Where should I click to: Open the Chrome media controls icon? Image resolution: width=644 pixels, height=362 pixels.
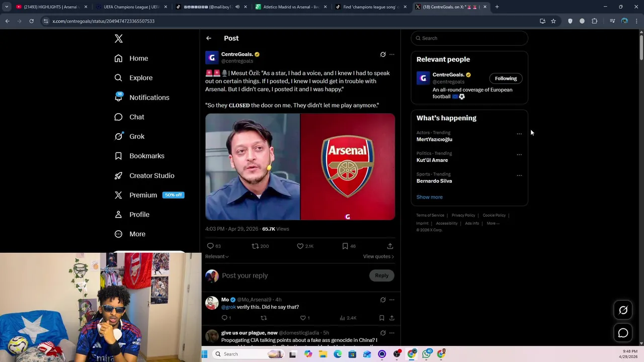pos(612,21)
